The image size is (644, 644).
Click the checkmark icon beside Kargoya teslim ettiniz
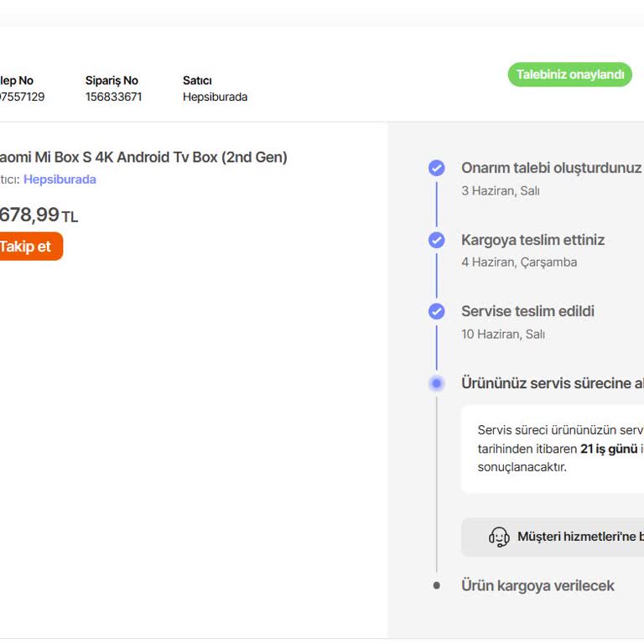(437, 240)
